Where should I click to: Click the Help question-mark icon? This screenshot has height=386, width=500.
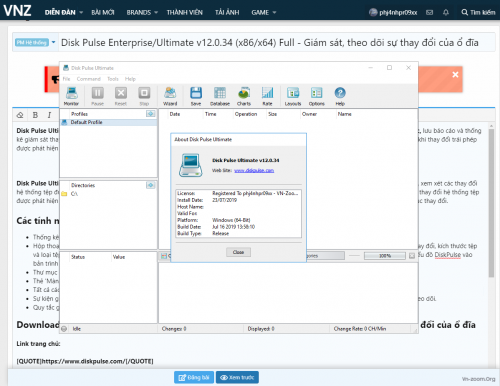(x=340, y=96)
